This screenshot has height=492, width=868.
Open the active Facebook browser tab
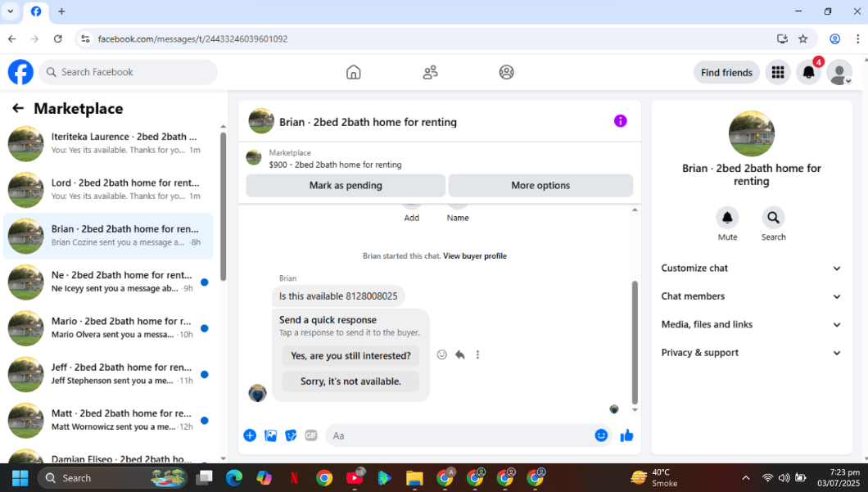tap(36, 11)
